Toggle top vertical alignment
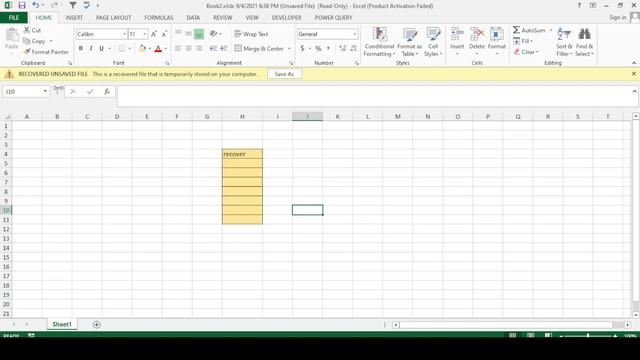 178,34
